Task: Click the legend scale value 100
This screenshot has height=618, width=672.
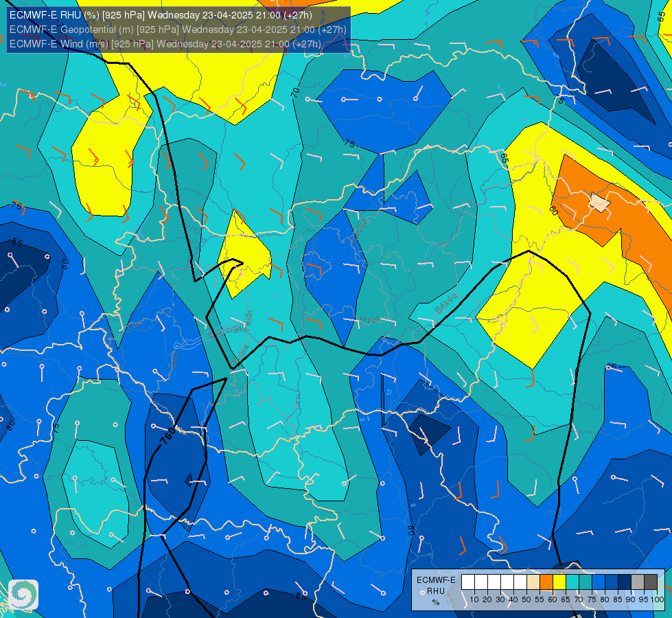Action: click(657, 599)
